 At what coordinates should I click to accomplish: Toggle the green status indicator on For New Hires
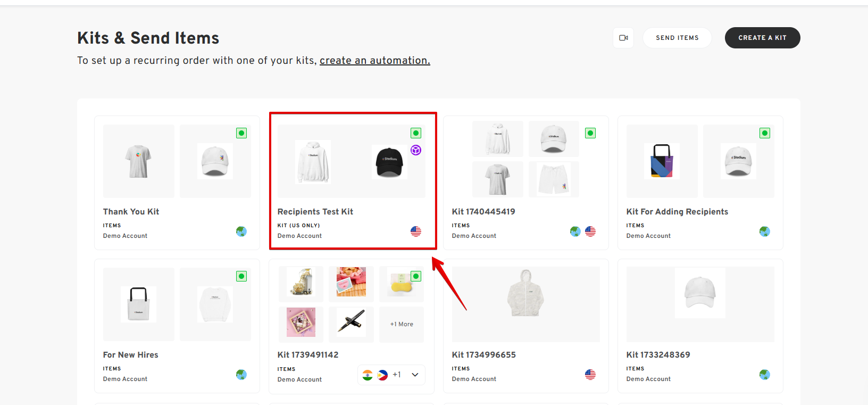(x=241, y=276)
